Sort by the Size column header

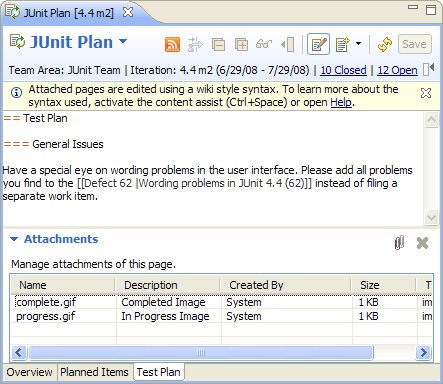[384, 285]
